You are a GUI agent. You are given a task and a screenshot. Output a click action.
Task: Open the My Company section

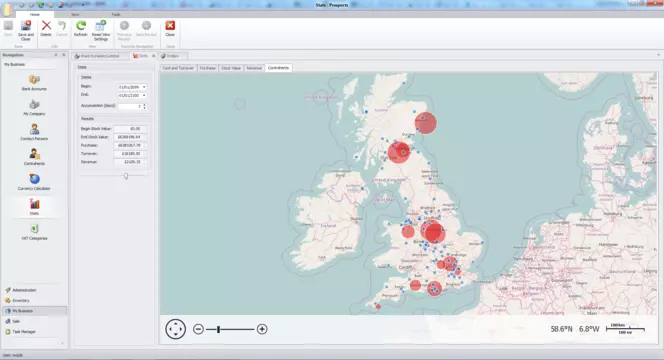[34, 107]
